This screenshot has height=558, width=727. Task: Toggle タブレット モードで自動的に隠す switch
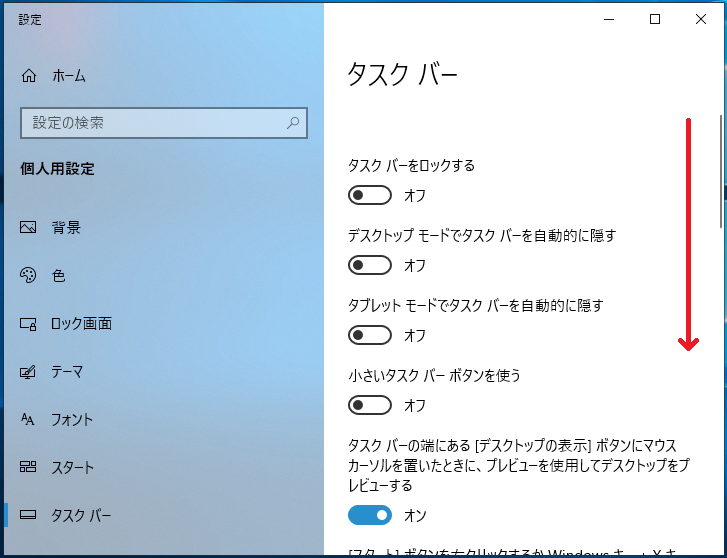370,335
